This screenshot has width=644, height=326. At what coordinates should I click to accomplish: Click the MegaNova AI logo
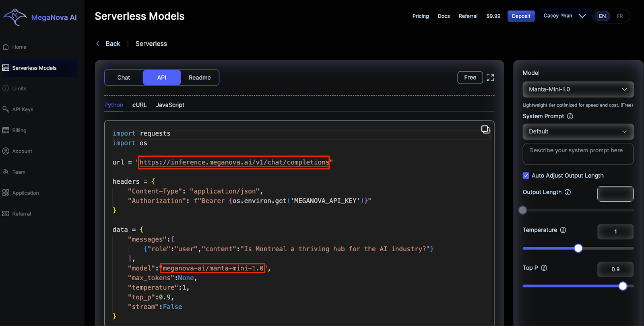40,17
